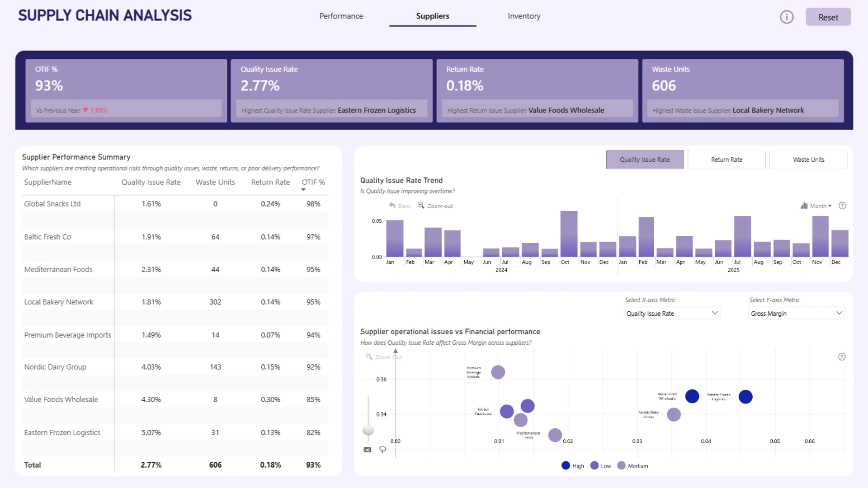Image resolution: width=868 pixels, height=488 pixels.
Task: Select the Value Foods Wholesale bubble
Action: pyautogui.click(x=692, y=396)
